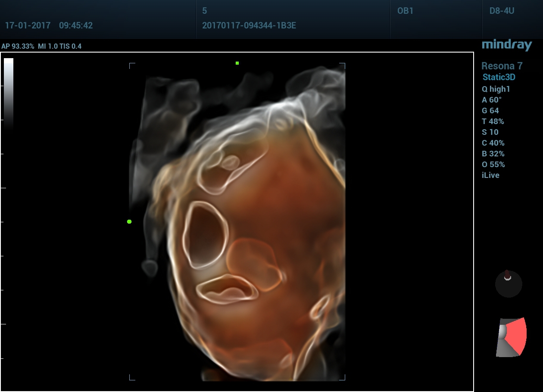
Task: Click the O 55% opacity parameter
Action: [x=493, y=165]
